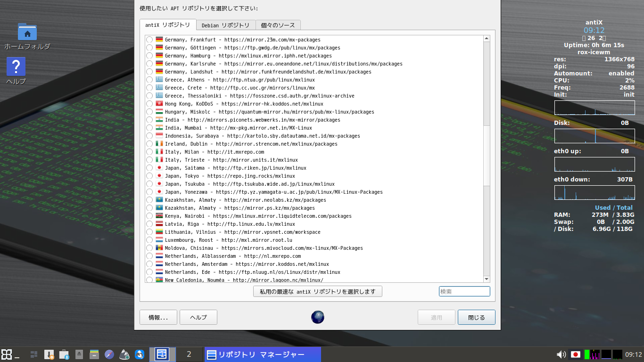Click the Kazakhstan mirror.ps.kz row text
Screen dimensions: 644x362
click(x=240, y=208)
